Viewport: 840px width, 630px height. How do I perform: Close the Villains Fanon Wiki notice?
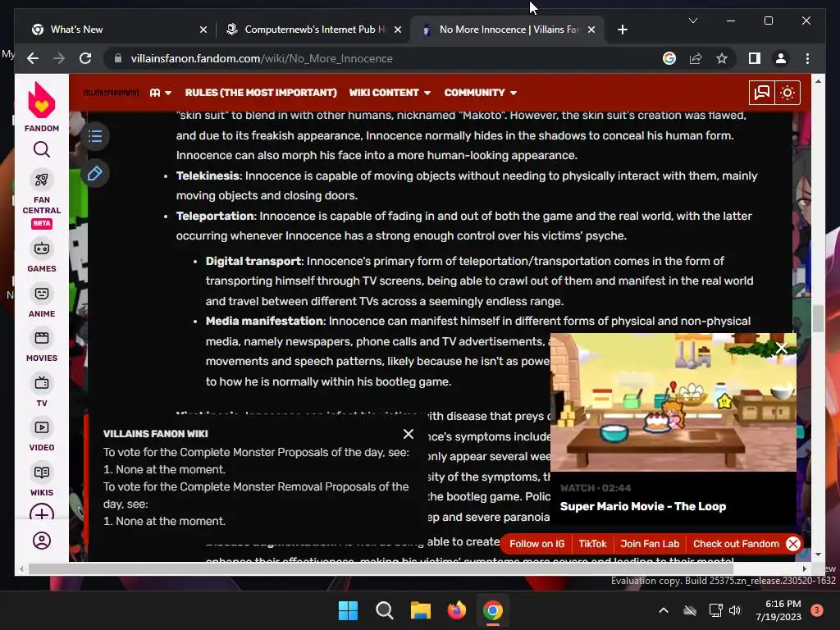(x=409, y=434)
